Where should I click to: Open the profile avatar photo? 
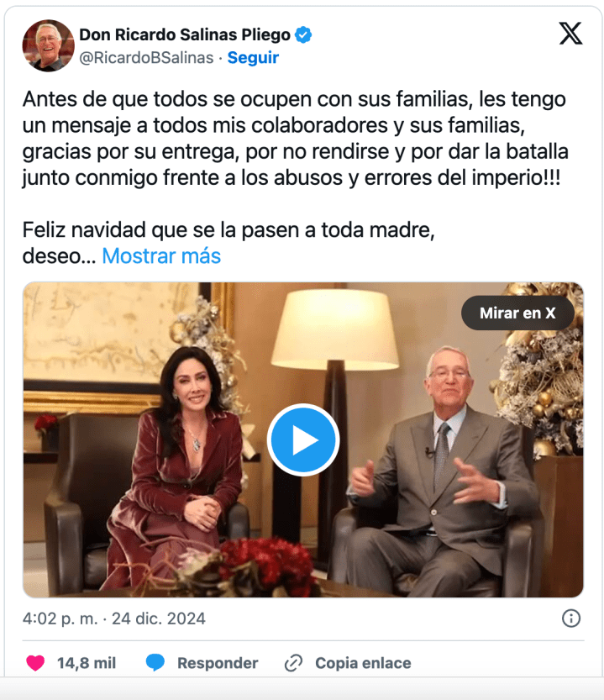tap(48, 45)
